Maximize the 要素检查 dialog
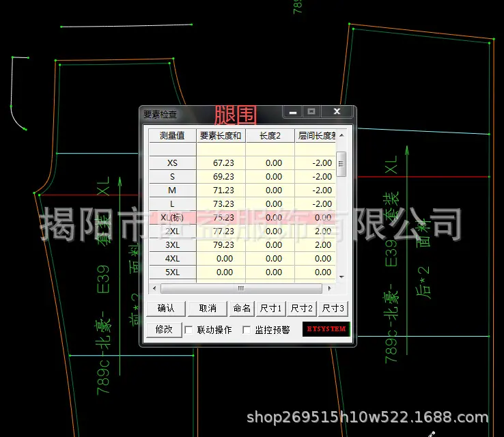The height and width of the screenshot is (437, 504). coord(311,111)
